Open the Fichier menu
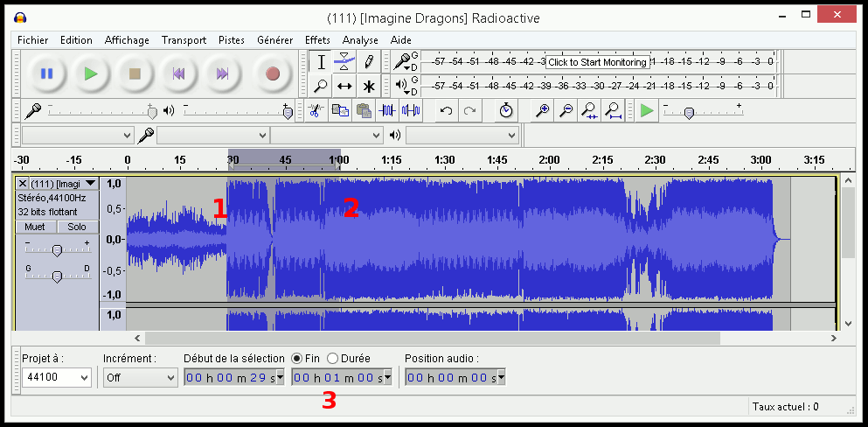The height and width of the screenshot is (427, 868). [x=32, y=40]
